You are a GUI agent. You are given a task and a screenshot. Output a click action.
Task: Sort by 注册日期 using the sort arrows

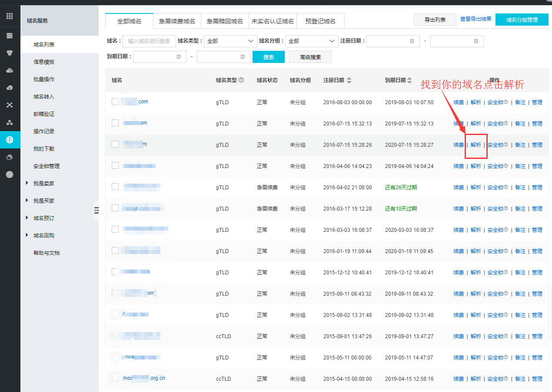click(349, 80)
